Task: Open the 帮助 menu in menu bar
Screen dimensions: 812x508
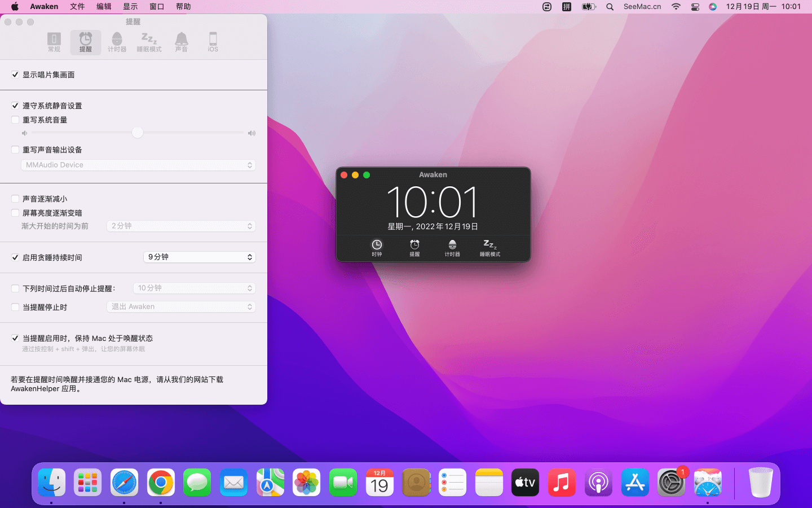Action: click(x=183, y=7)
